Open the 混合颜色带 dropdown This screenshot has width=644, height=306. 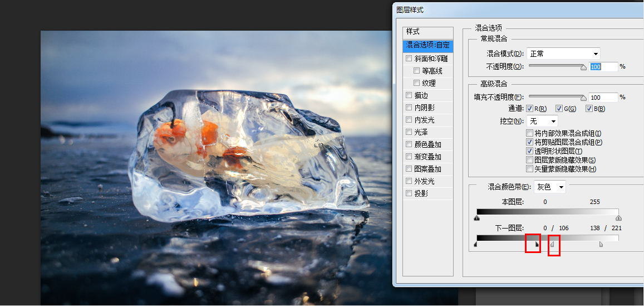click(x=549, y=187)
